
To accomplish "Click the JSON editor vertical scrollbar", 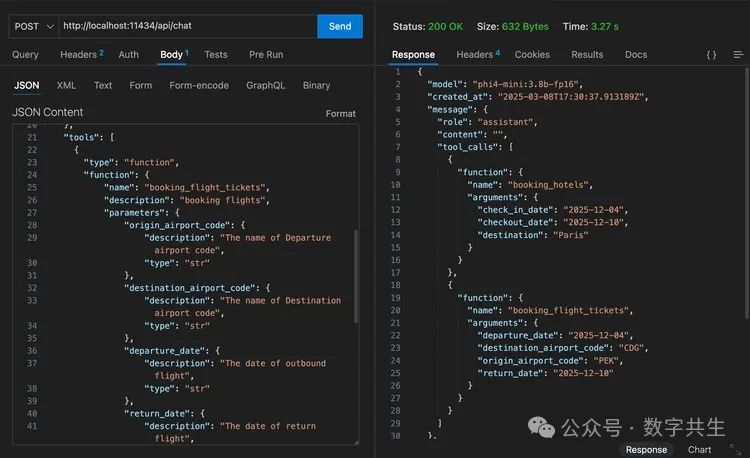I will click(356, 276).
